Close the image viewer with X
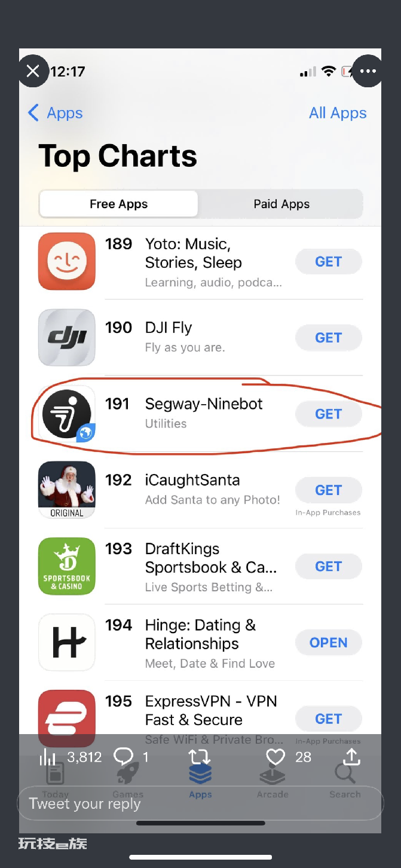 coord(33,71)
